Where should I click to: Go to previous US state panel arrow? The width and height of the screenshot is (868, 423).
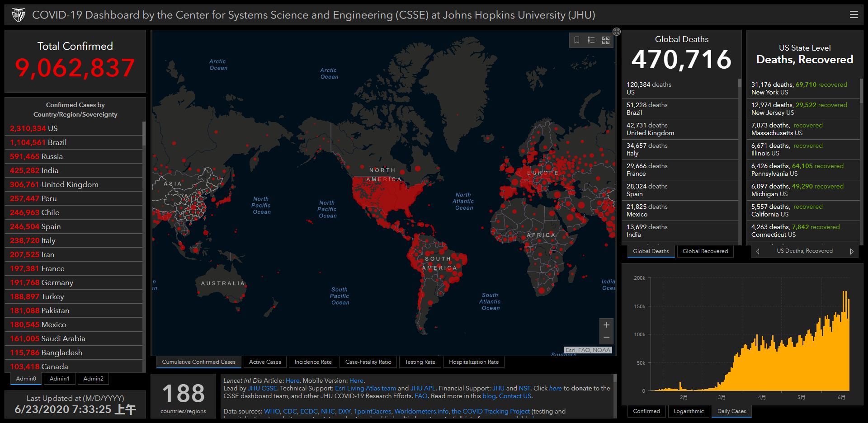[x=758, y=251]
